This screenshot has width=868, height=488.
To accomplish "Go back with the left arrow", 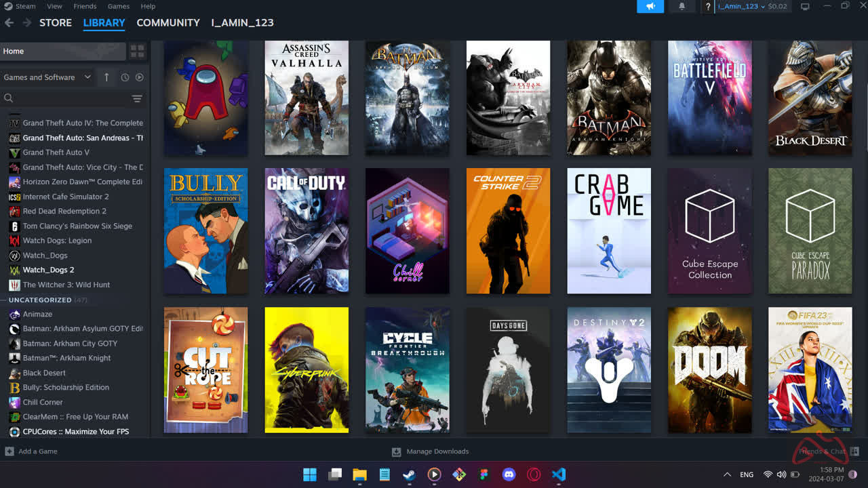I will click(9, 22).
